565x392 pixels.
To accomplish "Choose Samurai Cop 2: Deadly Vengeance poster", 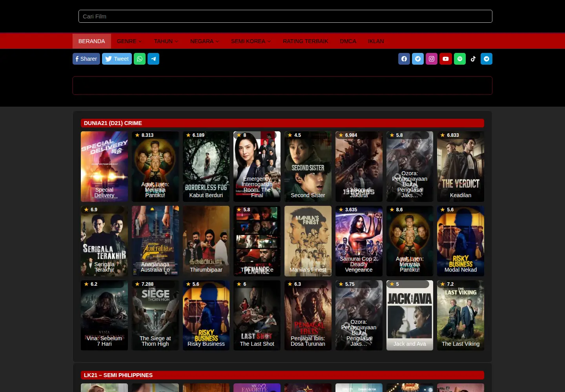I will [x=359, y=241].
